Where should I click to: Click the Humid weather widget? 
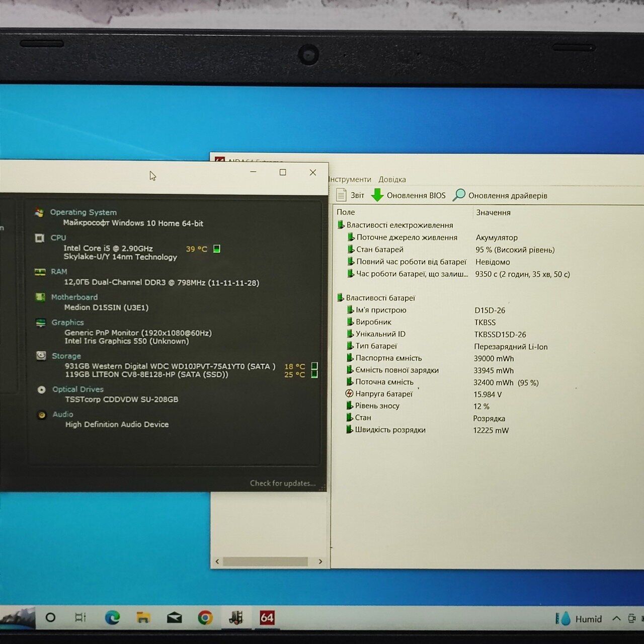(x=579, y=619)
